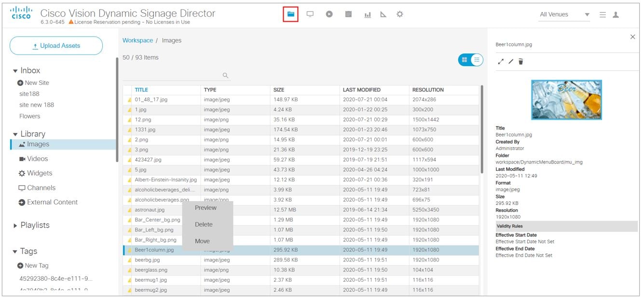Sort table by TITLE column
The height and width of the screenshot is (300, 644).
pos(141,90)
